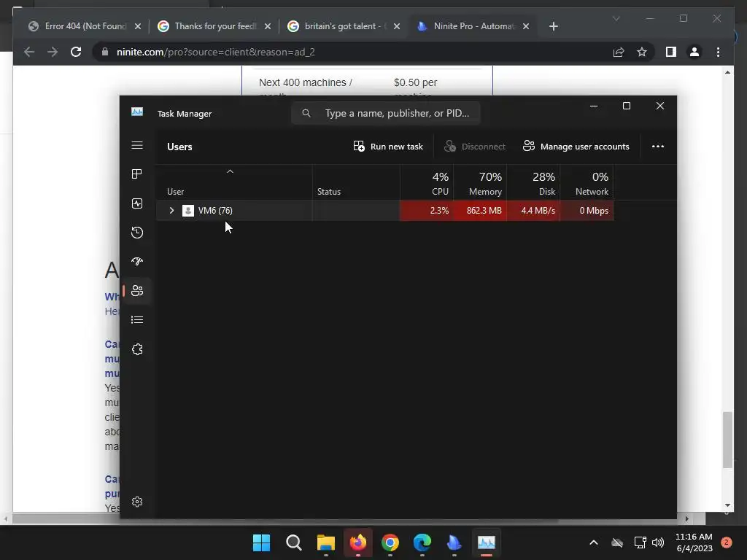The image size is (747, 560).
Task: Close the Error 404 tab
Action: [x=138, y=26]
